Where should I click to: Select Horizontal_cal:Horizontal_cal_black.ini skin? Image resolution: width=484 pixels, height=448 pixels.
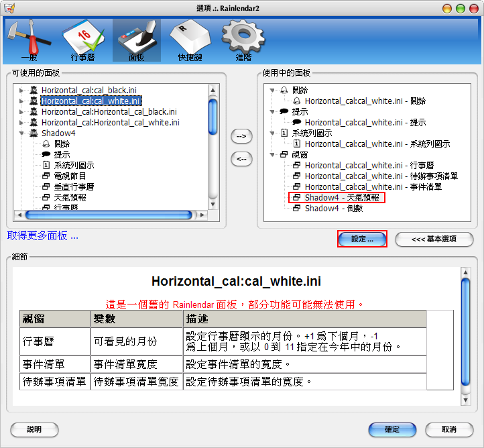coord(109,112)
